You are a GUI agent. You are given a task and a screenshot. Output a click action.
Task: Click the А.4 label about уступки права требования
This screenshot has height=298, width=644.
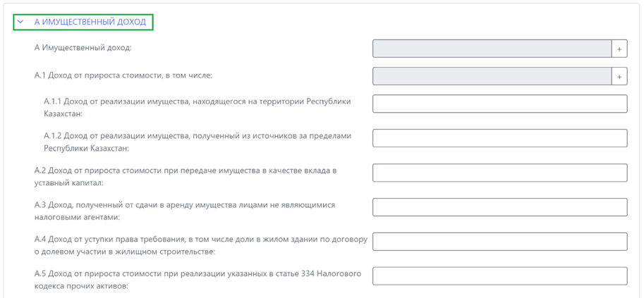(x=201, y=245)
